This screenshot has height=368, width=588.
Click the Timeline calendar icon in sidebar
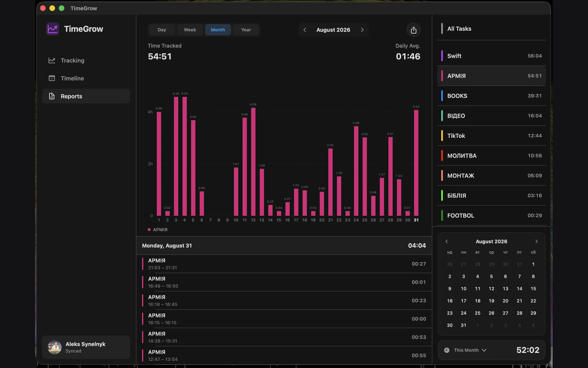52,78
